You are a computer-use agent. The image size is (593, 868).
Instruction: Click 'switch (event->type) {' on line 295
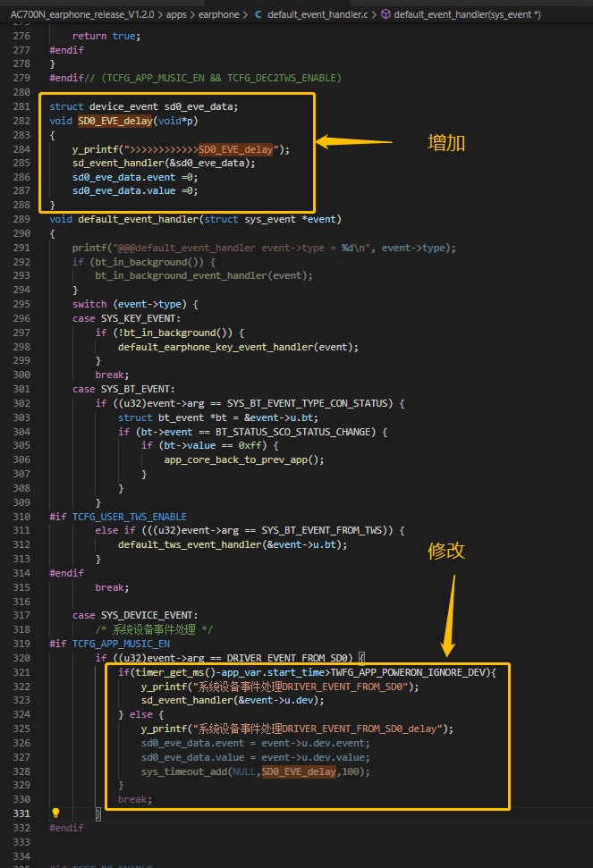click(135, 304)
